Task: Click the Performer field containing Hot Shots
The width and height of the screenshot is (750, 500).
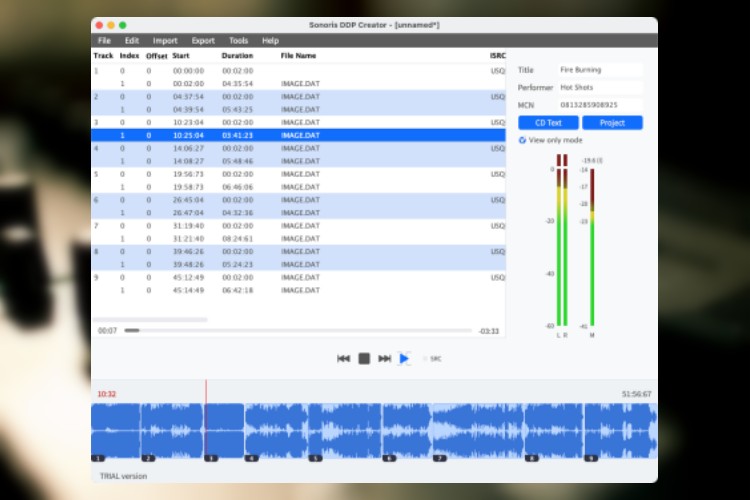Action: click(599, 88)
